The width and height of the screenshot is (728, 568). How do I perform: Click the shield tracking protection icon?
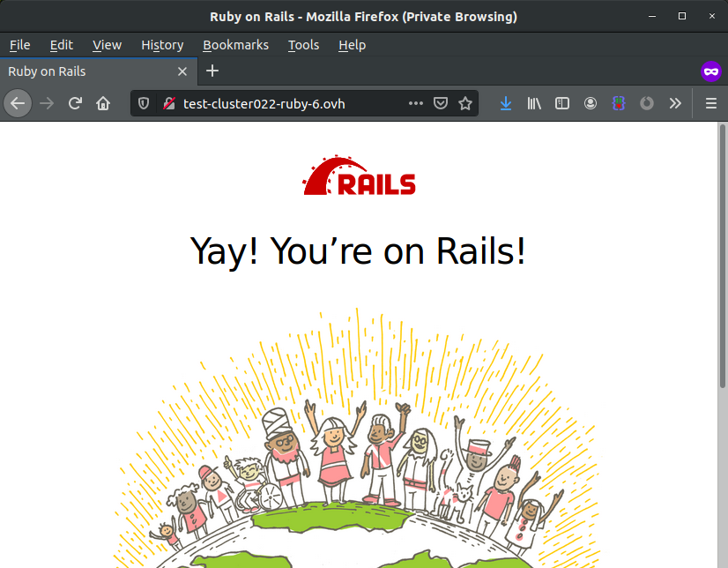pos(143,103)
